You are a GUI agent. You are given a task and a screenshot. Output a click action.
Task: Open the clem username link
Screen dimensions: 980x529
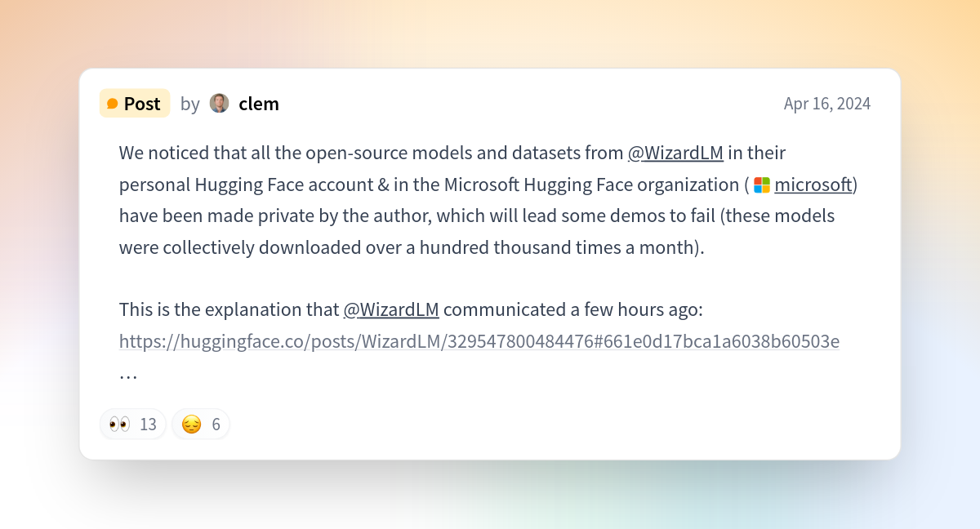pyautogui.click(x=259, y=104)
